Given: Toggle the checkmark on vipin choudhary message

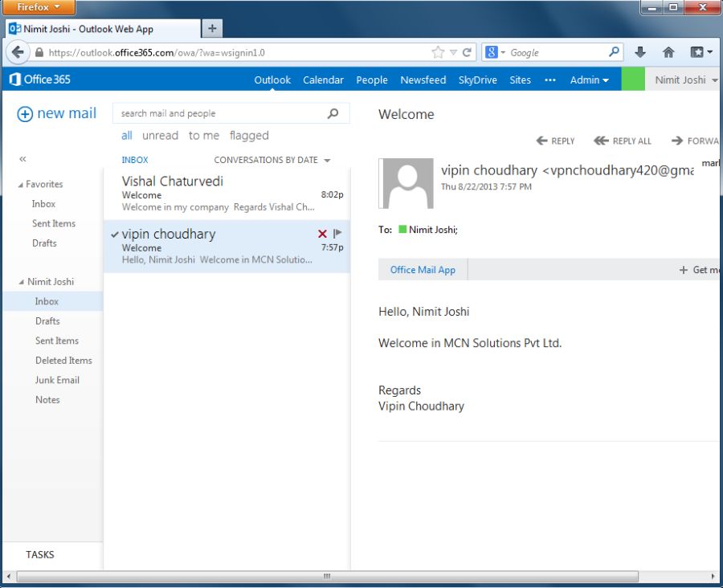Looking at the screenshot, I should coord(115,235).
